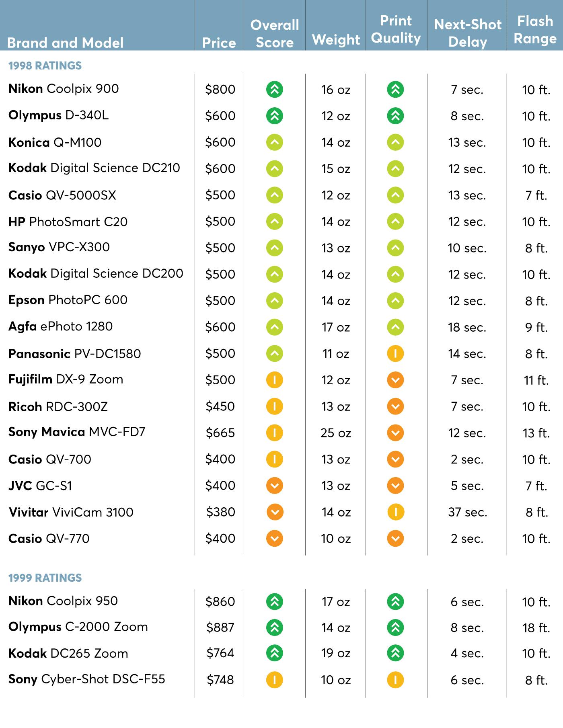The image size is (563, 728).
Task: Select the Kodak Digital Science DC210 row name
Action: 95,168
